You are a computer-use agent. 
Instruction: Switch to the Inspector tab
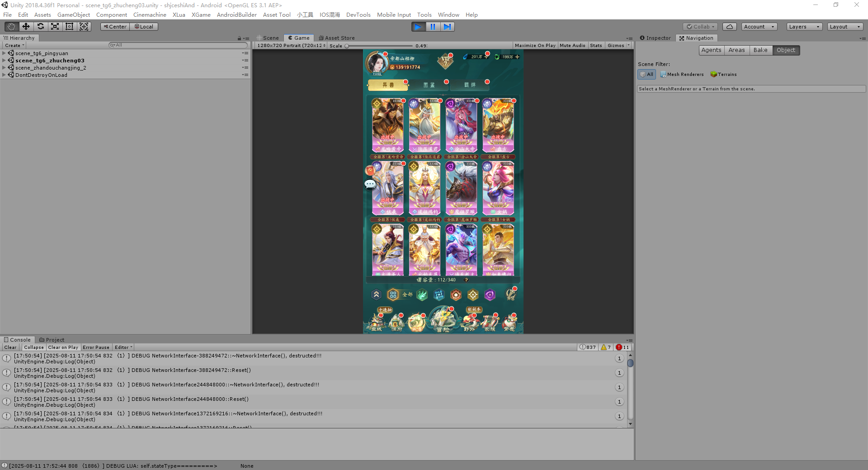pyautogui.click(x=656, y=38)
